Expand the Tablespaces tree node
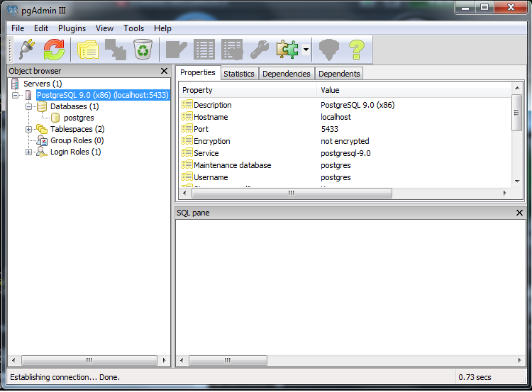This screenshot has width=532, height=392. click(29, 129)
